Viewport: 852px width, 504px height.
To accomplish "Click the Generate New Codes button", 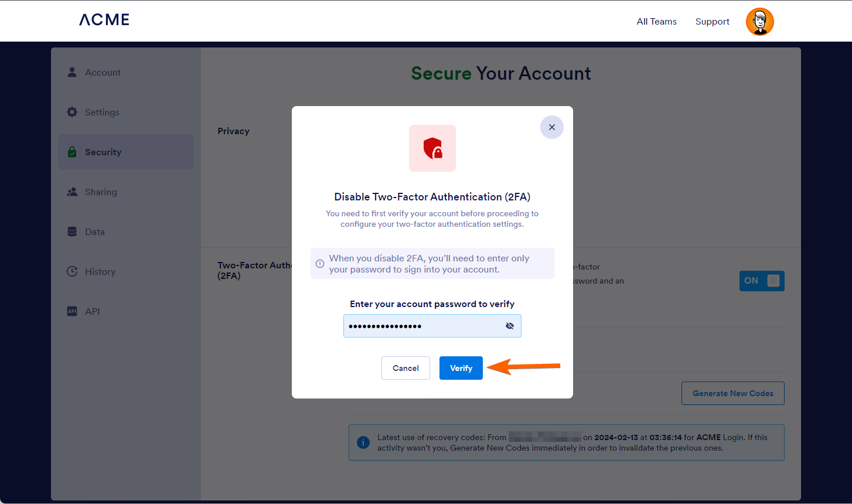I will pos(732,393).
